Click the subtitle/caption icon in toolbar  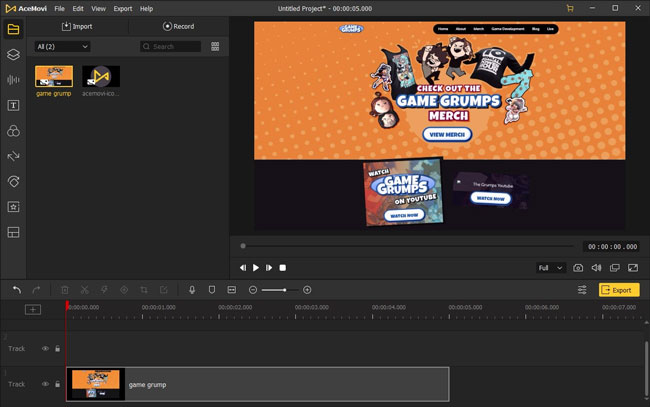coord(232,290)
